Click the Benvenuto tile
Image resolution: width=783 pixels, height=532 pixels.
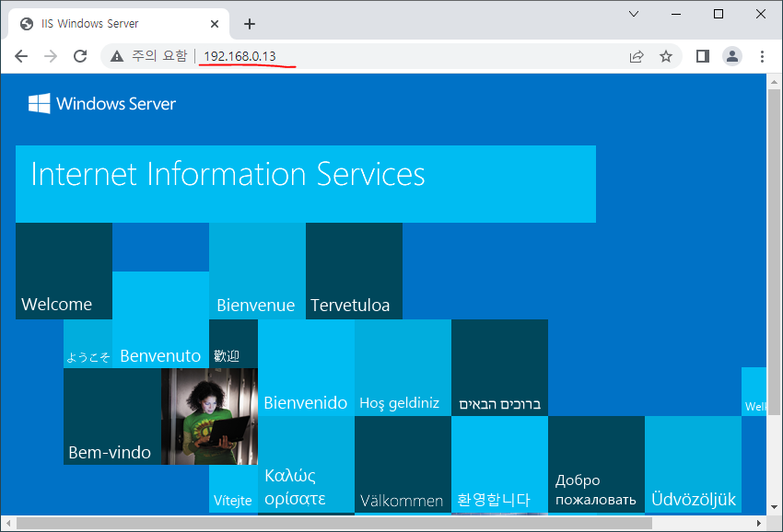pyautogui.click(x=161, y=320)
